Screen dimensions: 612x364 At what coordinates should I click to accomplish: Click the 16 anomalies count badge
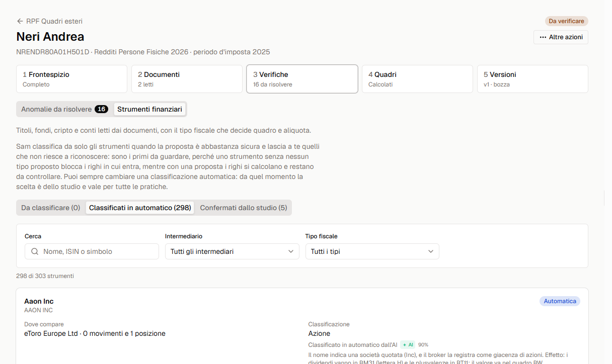(x=101, y=109)
